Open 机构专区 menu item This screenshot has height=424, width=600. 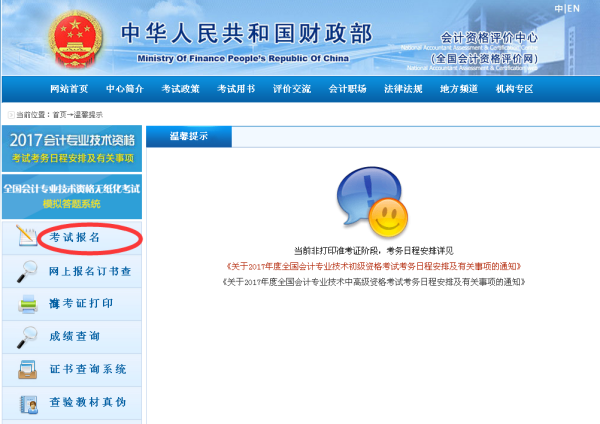[514, 89]
